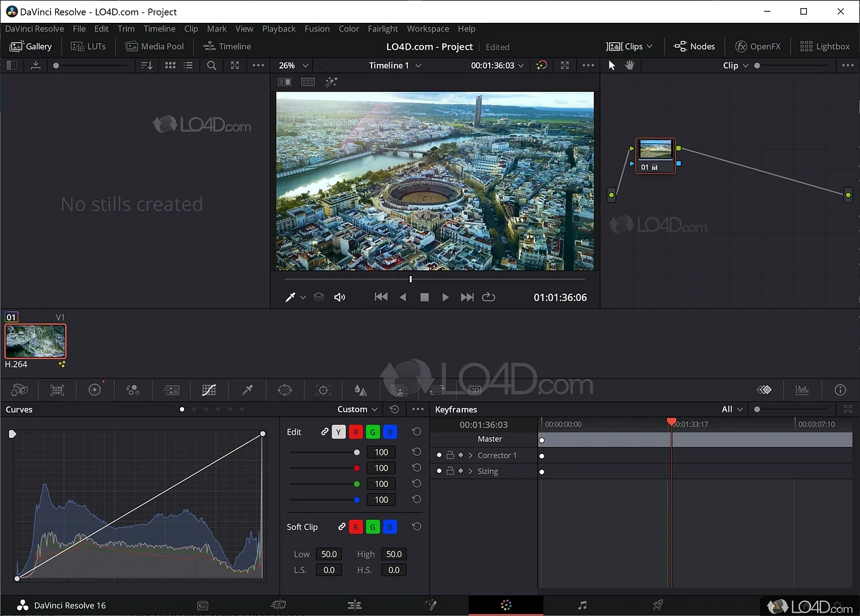
Task: Open the Playback menu
Action: point(278,29)
